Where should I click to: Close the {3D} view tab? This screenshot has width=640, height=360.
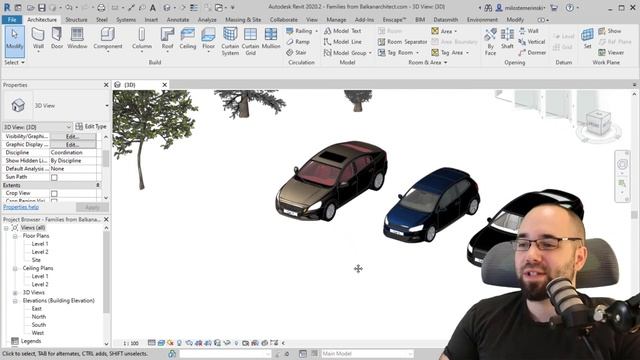(165, 85)
